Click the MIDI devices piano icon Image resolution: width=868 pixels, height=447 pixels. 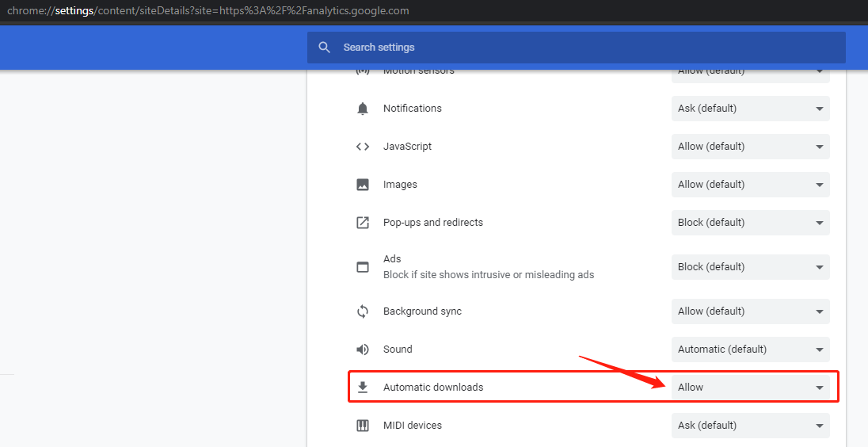[363, 426]
